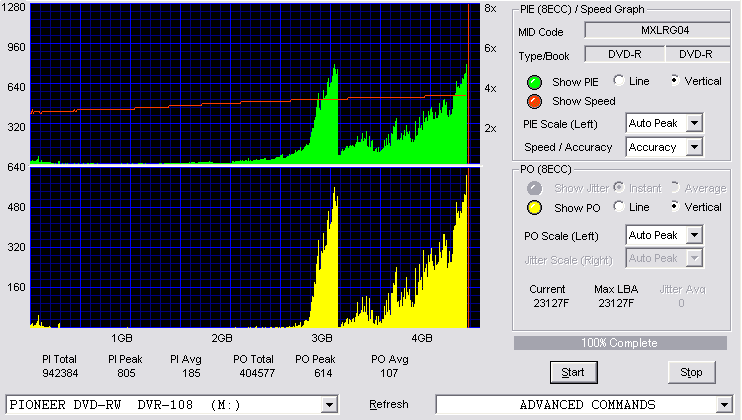Open the PIONEER DVD-RW drive selector
The height and width of the screenshot is (420, 742).
329,405
